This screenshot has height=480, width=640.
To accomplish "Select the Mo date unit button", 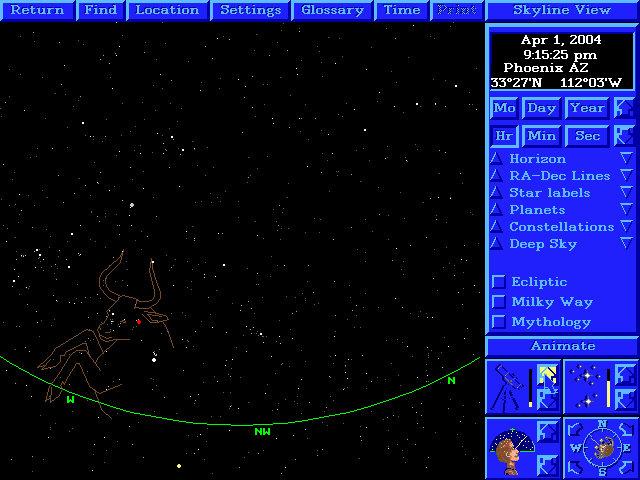I will tap(504, 108).
